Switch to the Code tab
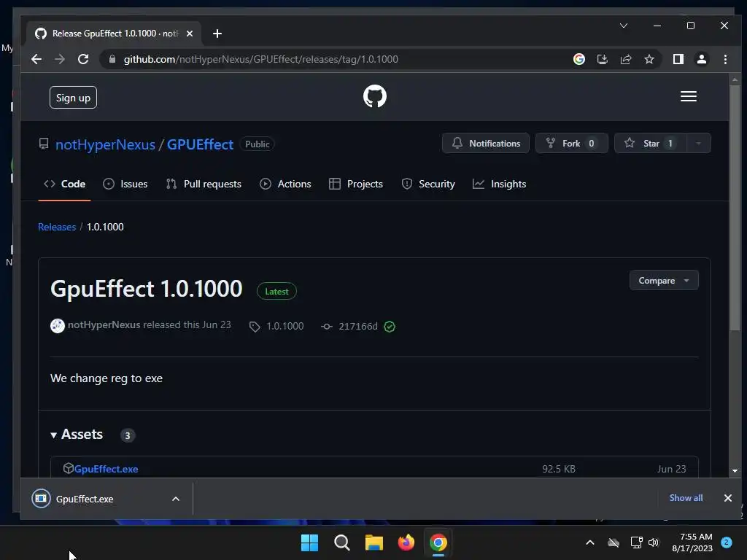 point(64,184)
